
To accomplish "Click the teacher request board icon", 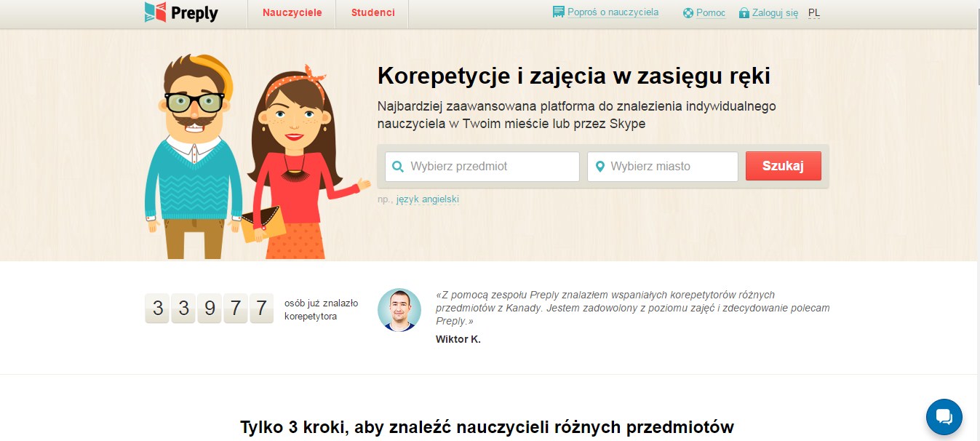I will coord(559,12).
